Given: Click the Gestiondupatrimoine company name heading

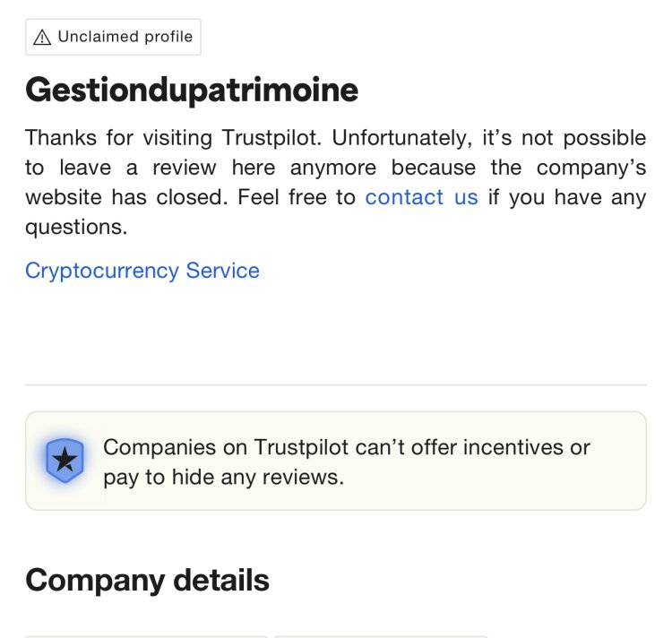Looking at the screenshot, I should pos(192,91).
